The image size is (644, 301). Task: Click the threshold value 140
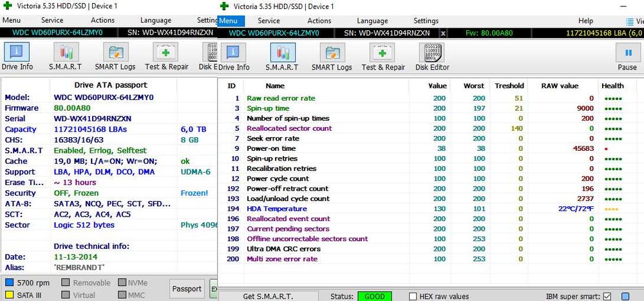[x=516, y=128]
